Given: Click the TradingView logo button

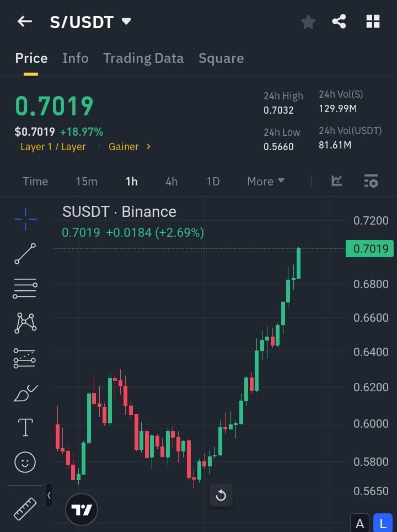Looking at the screenshot, I should click(x=82, y=509).
